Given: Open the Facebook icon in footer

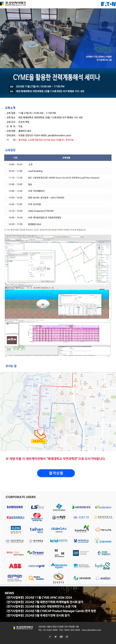Looking at the screenshot, I should pos(50,636).
